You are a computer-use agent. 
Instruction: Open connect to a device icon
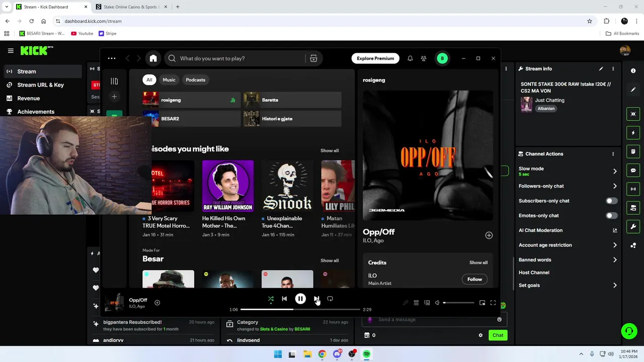click(427, 303)
